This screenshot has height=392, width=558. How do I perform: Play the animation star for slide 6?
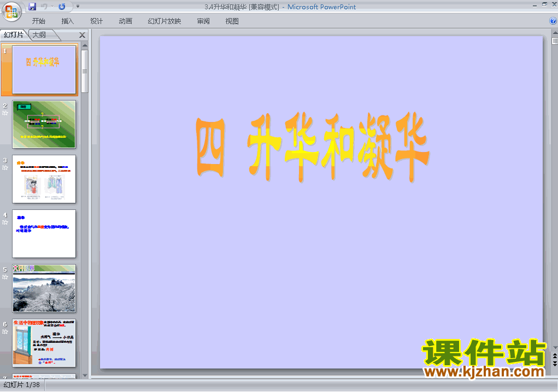tap(5, 332)
